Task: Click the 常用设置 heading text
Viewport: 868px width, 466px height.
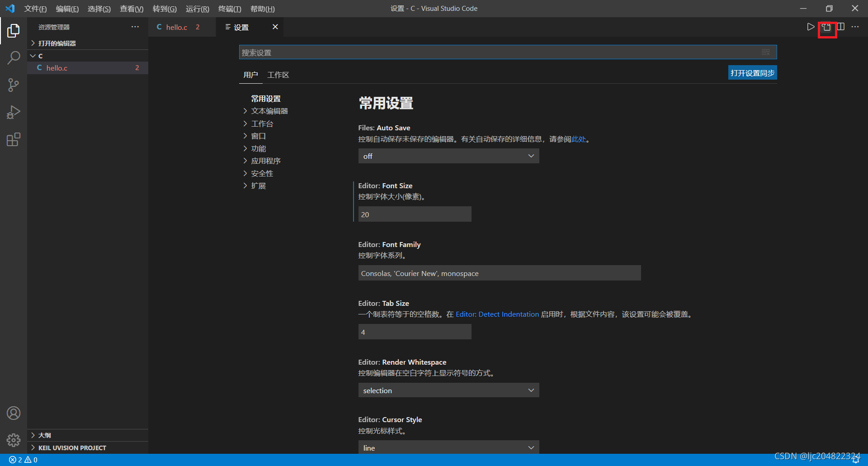Action: [x=386, y=103]
